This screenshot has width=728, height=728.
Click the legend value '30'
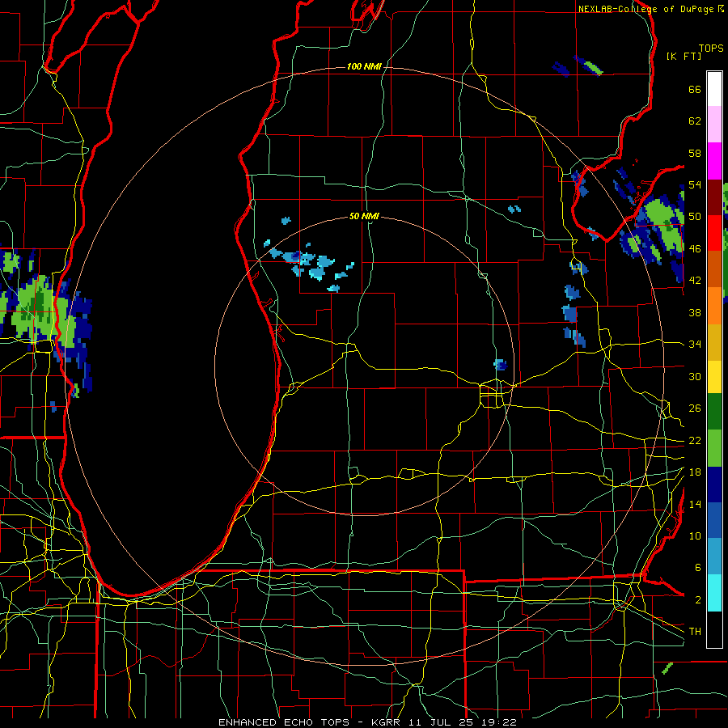click(695, 376)
